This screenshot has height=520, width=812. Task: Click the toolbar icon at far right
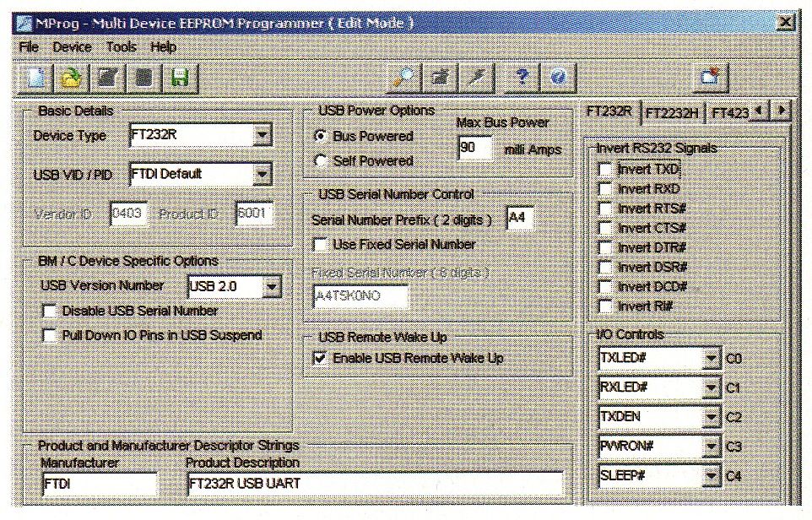(x=711, y=79)
